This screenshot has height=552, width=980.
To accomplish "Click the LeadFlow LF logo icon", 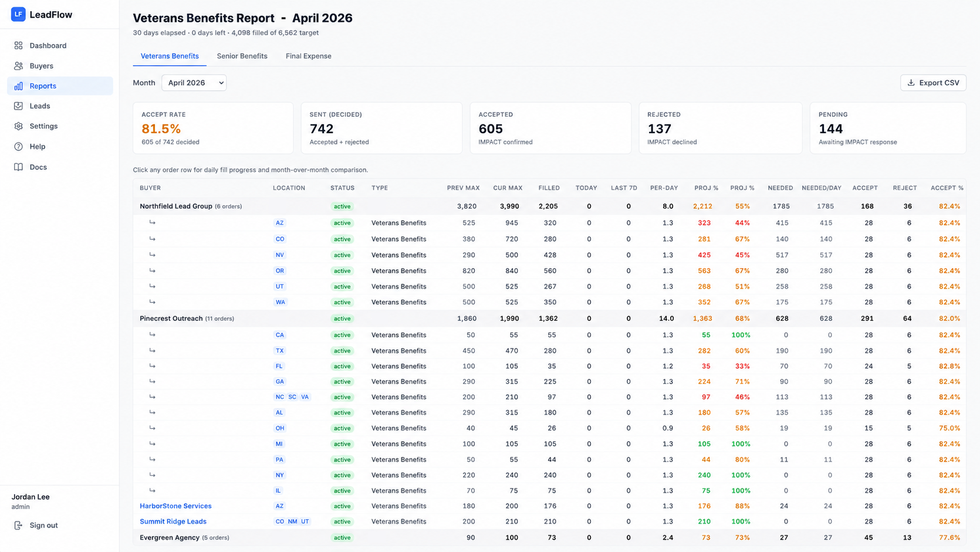I will [18, 14].
